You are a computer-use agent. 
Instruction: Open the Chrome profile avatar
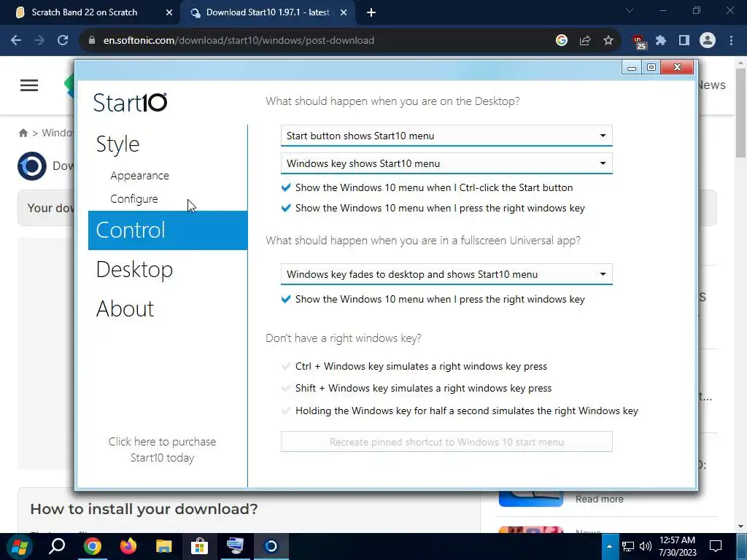(708, 41)
